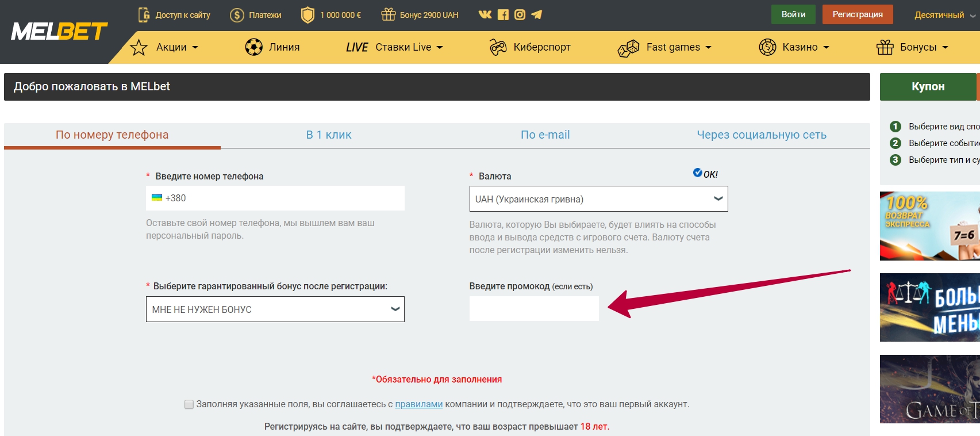Focus the promo code input field
This screenshot has width=980, height=436.
tap(534, 308)
